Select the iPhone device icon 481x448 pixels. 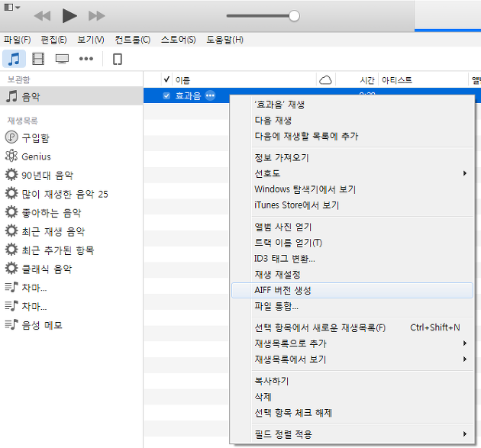coord(118,60)
